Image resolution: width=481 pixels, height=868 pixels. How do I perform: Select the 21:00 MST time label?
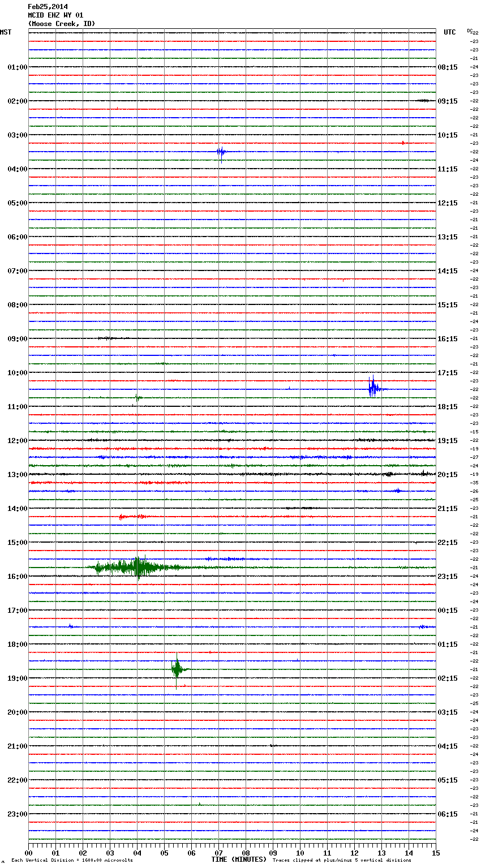click(17, 746)
